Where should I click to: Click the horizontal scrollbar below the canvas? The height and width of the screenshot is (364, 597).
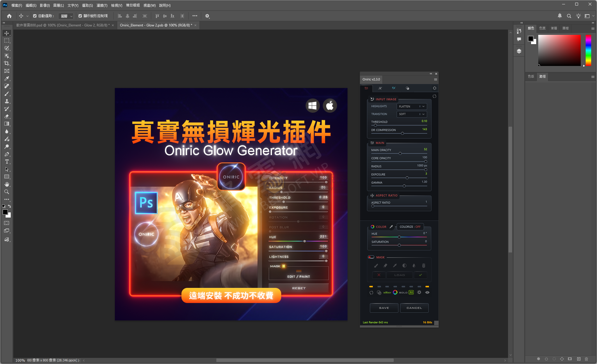pyautogui.click(x=305, y=360)
